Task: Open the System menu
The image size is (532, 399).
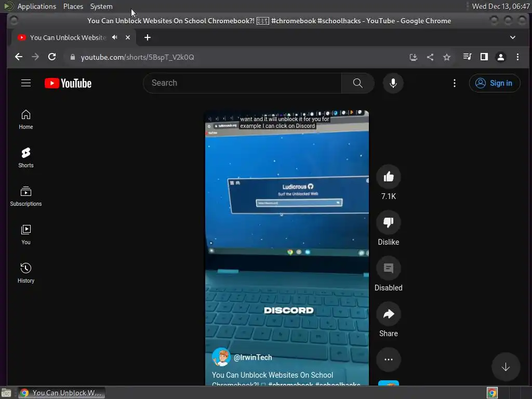Action: click(101, 6)
